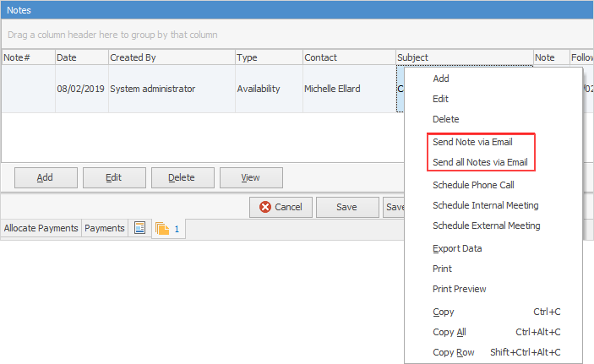594x364 pixels.
Task: Click the Delete button below the notes grid
Action: [183, 177]
